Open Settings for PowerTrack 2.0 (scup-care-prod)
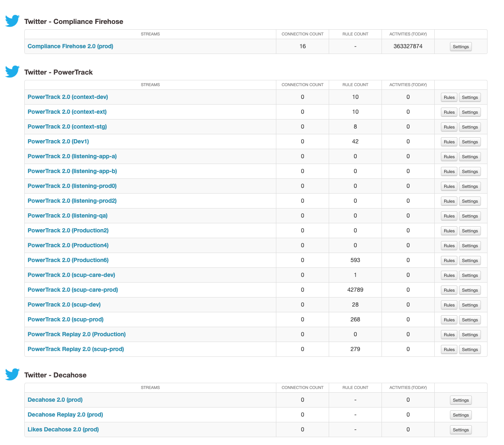The width and height of the screenshot is (504, 445). coord(470,290)
